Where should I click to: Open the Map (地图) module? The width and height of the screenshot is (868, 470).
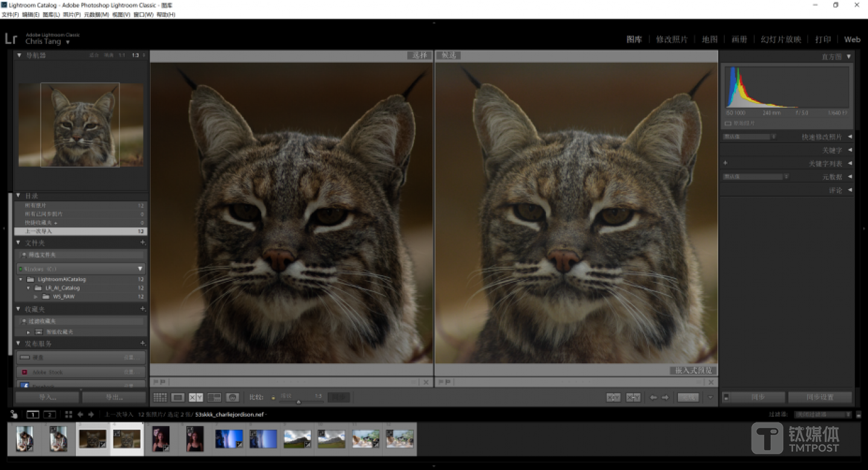(x=709, y=39)
